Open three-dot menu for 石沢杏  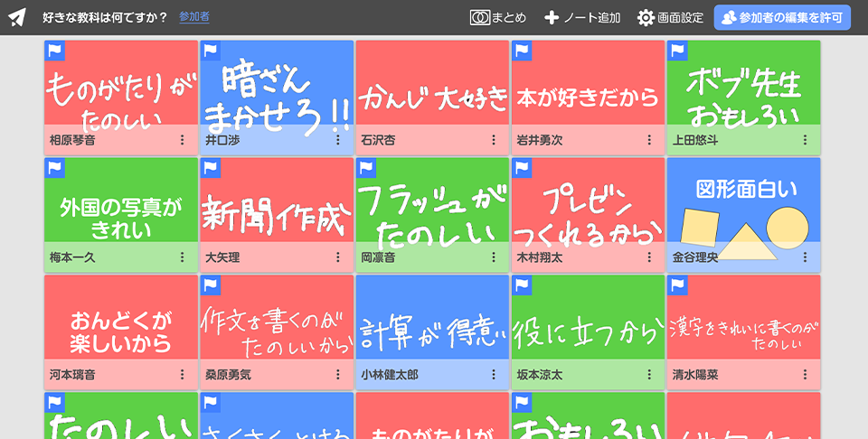click(x=494, y=140)
